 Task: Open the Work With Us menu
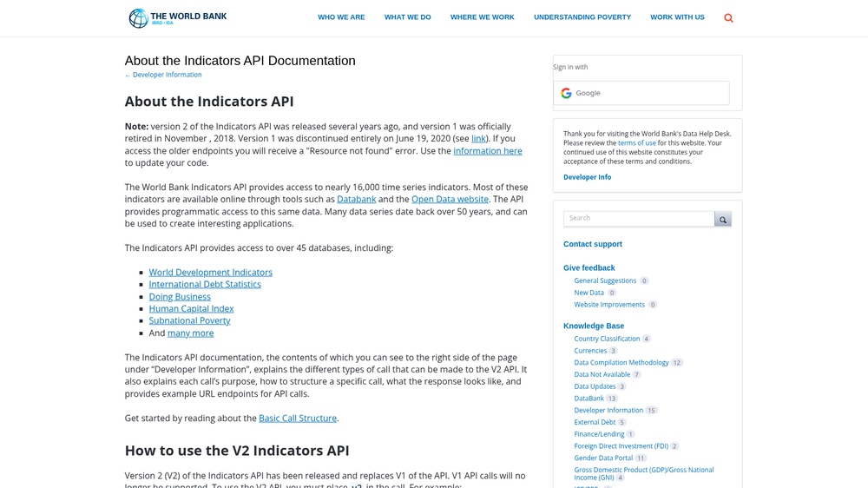point(677,17)
